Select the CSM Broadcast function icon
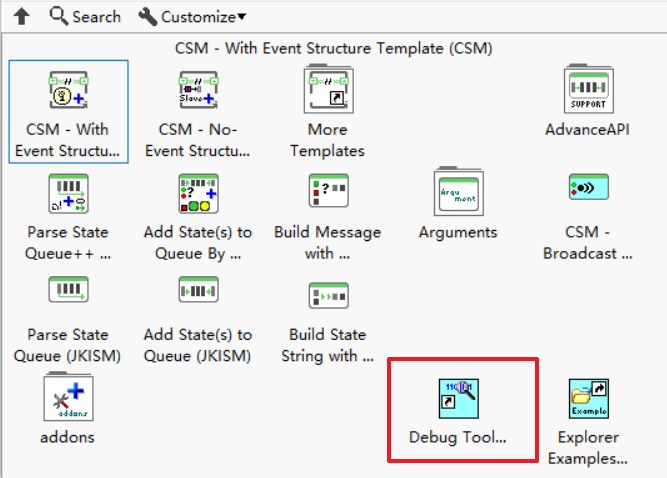Screen dimensions: 667x478 [x=589, y=187]
